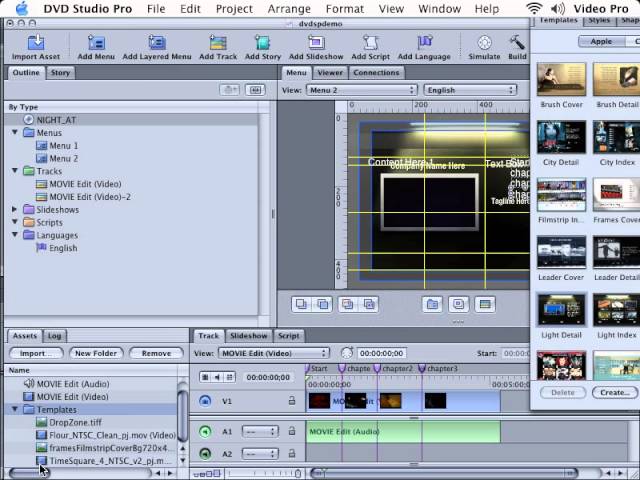Image resolution: width=640 pixels, height=480 pixels.
Task: Collapse the Templates assets folder triangle
Action: click(15, 409)
